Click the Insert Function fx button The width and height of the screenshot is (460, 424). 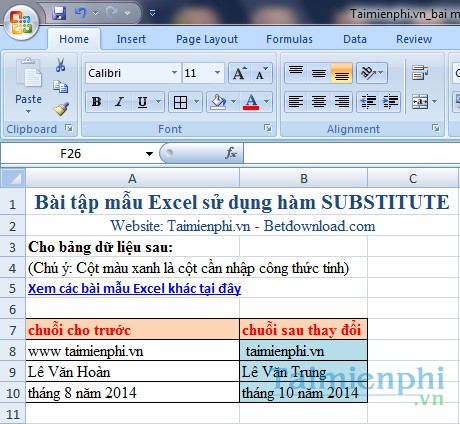[x=231, y=153]
